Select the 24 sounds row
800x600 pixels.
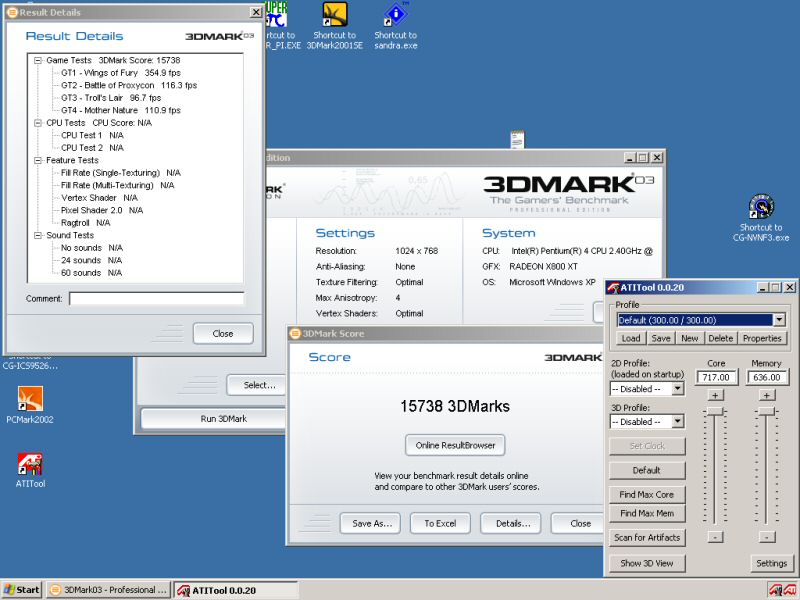(92, 260)
